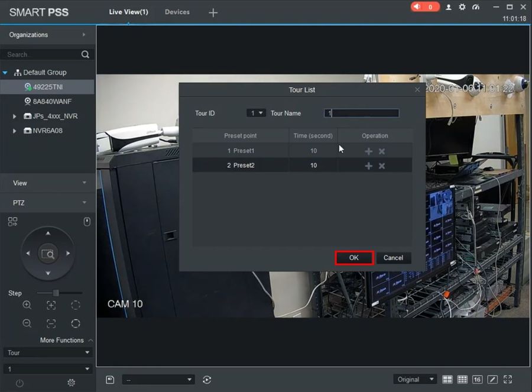This screenshot has width=532, height=392.
Task: Click the PTZ zoom in icon
Action: click(27, 305)
